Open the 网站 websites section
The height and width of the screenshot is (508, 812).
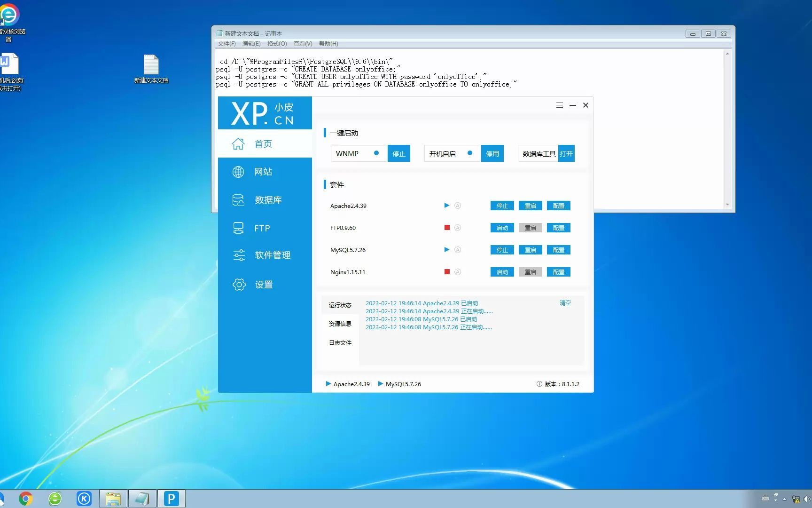[x=265, y=172]
